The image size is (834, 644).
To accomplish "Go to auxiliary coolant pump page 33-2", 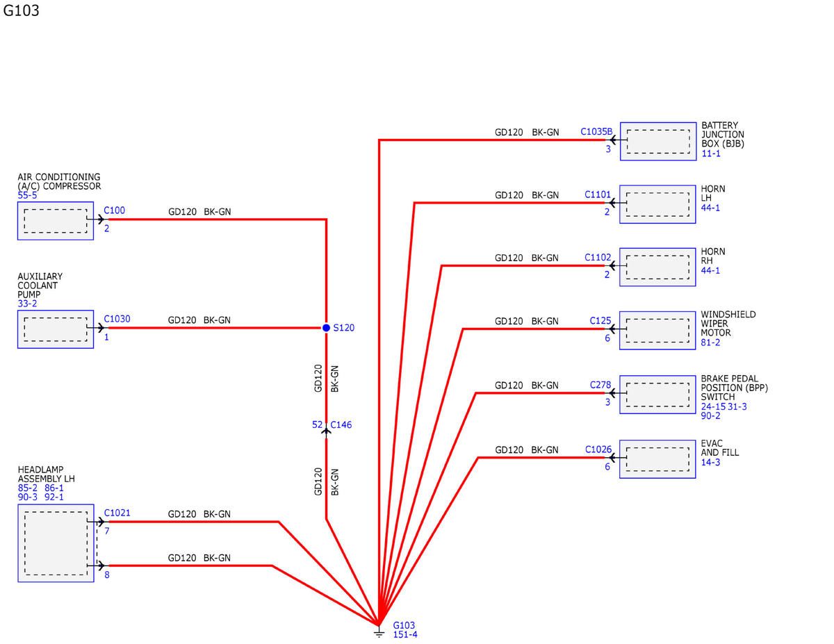I will coord(28,304).
